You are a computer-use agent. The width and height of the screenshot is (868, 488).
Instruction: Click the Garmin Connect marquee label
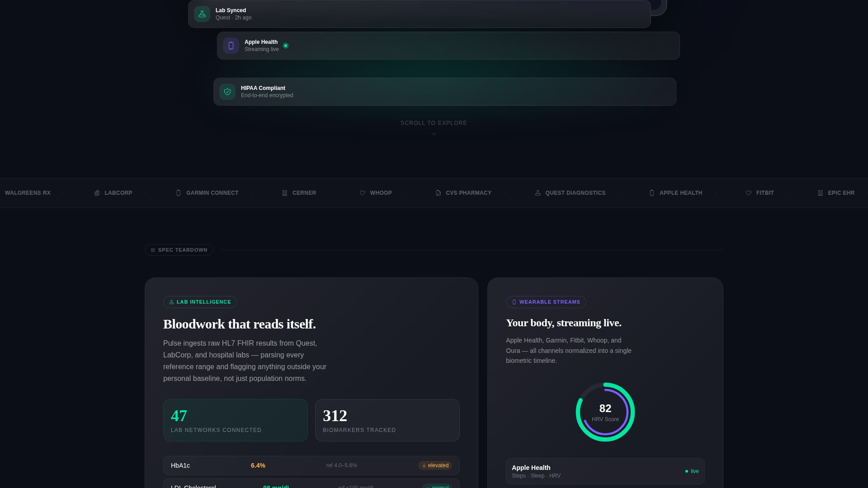pyautogui.click(x=212, y=193)
